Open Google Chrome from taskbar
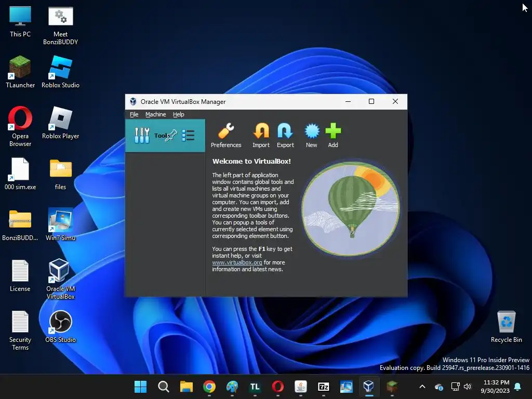This screenshot has width=532, height=399. pyautogui.click(x=209, y=387)
